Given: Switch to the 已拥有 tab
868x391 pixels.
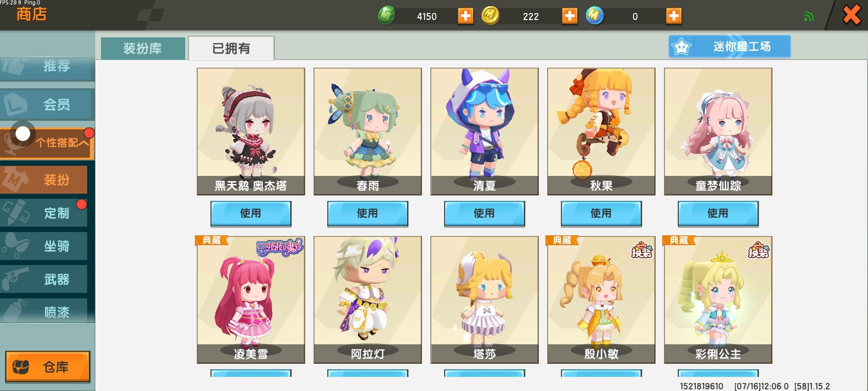Looking at the screenshot, I should click(231, 48).
